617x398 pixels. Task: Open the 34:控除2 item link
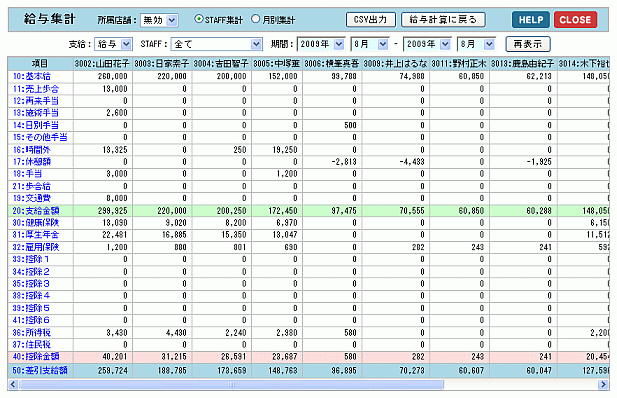(x=31, y=272)
